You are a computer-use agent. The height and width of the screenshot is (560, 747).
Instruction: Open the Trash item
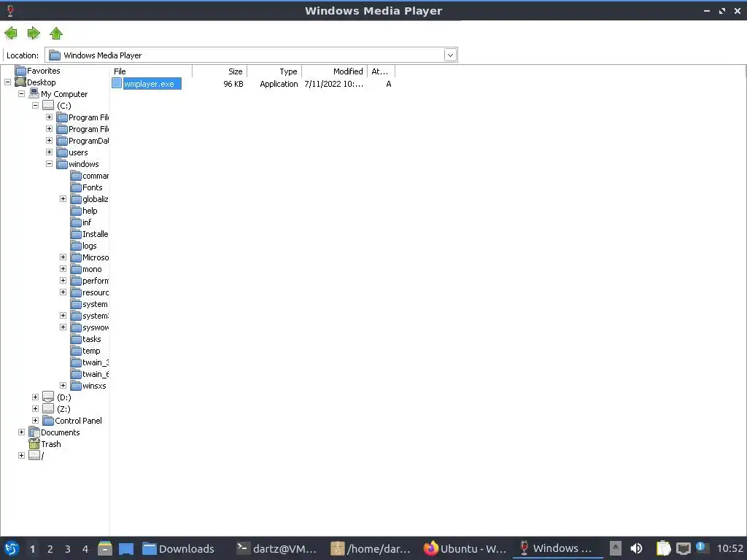click(x=50, y=444)
